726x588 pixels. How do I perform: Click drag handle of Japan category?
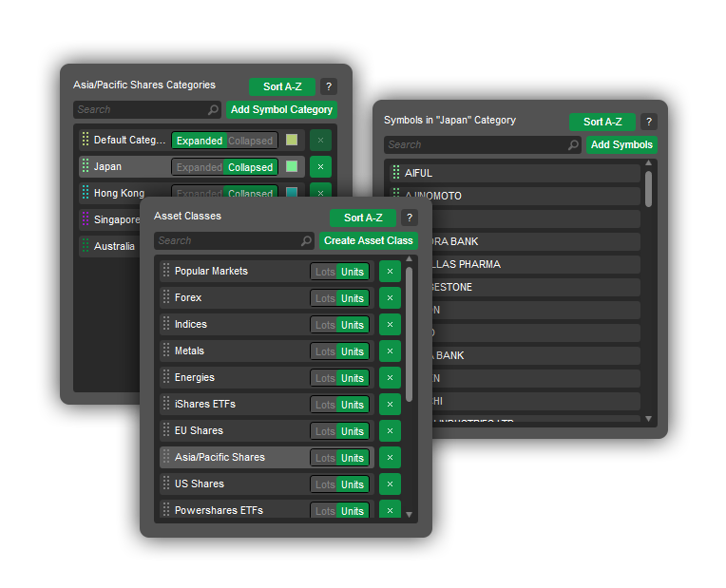[86, 166]
